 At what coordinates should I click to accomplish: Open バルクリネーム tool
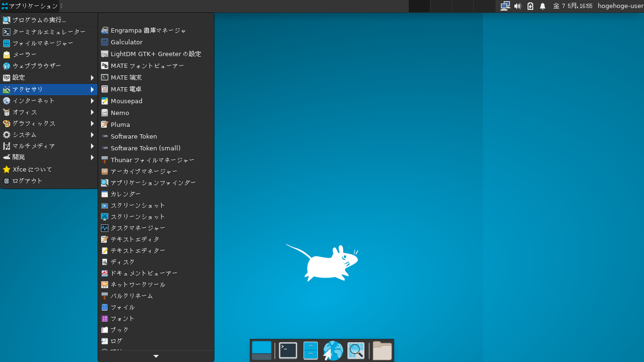pyautogui.click(x=156, y=296)
